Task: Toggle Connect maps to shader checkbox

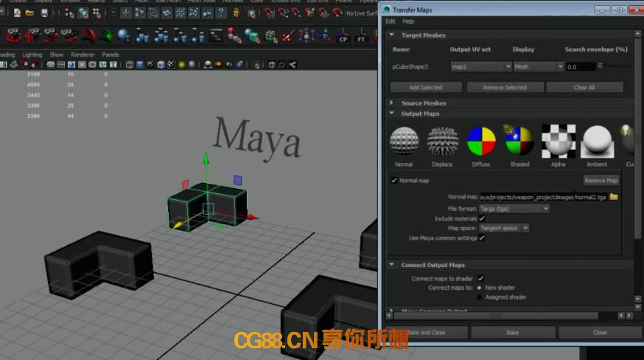Action: (x=480, y=279)
